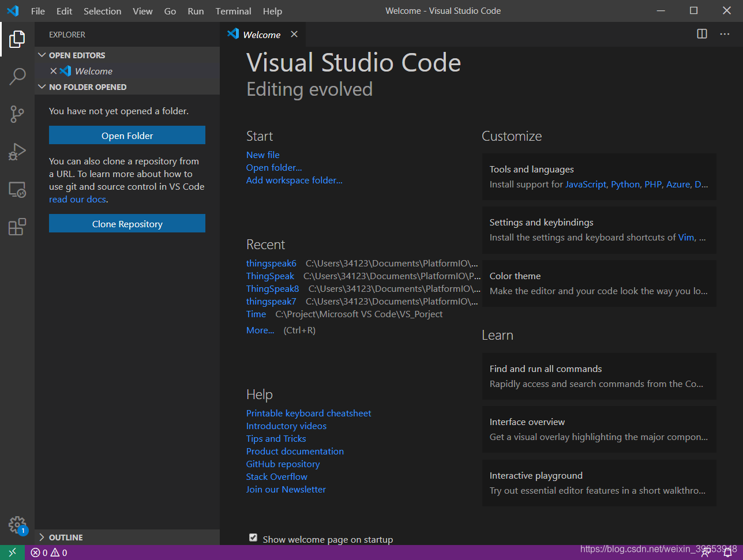Open the Run and Debug view icon

(17, 152)
